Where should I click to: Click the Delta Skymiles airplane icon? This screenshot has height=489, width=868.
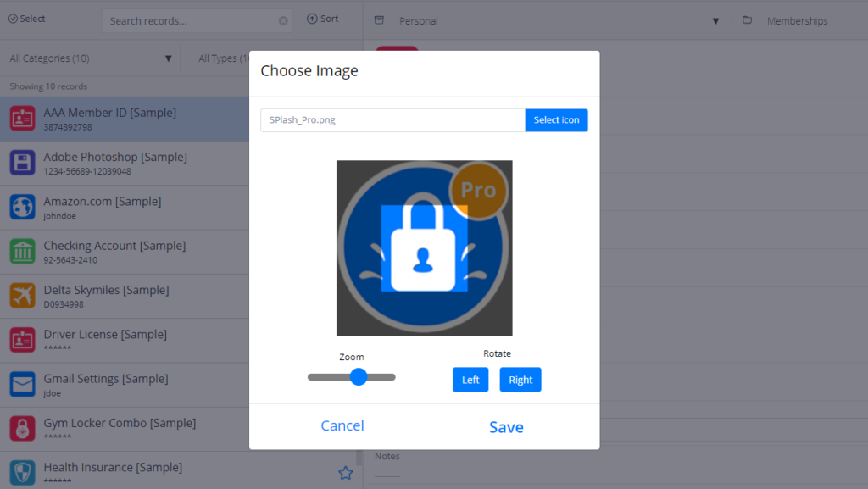pos(22,296)
